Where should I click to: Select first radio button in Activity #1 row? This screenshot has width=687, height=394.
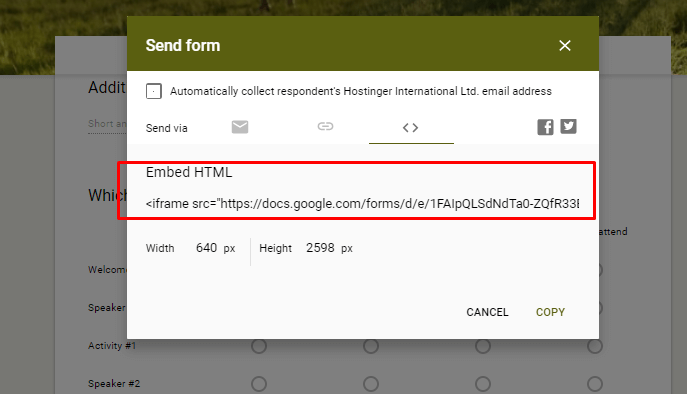(259, 346)
